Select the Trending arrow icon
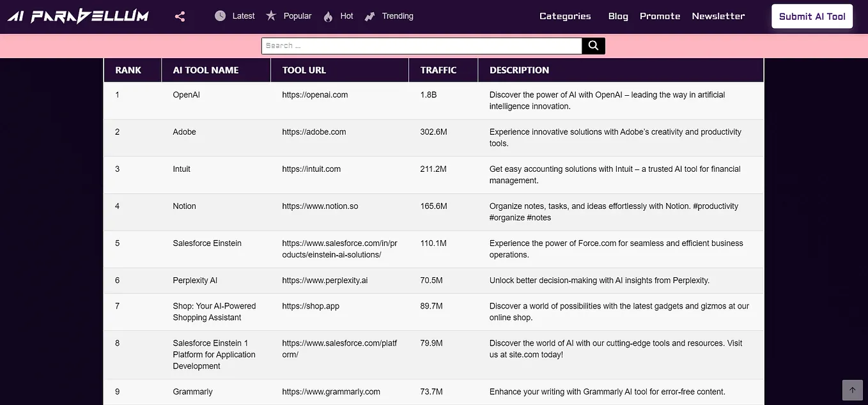Screen dimensions: 868x405 pos(369,17)
